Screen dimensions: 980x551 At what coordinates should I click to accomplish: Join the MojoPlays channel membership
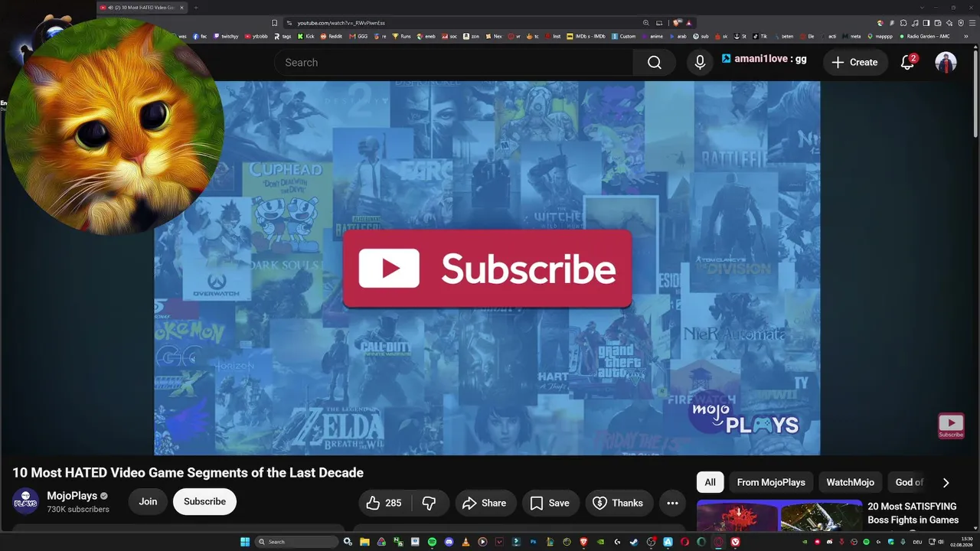(x=148, y=502)
